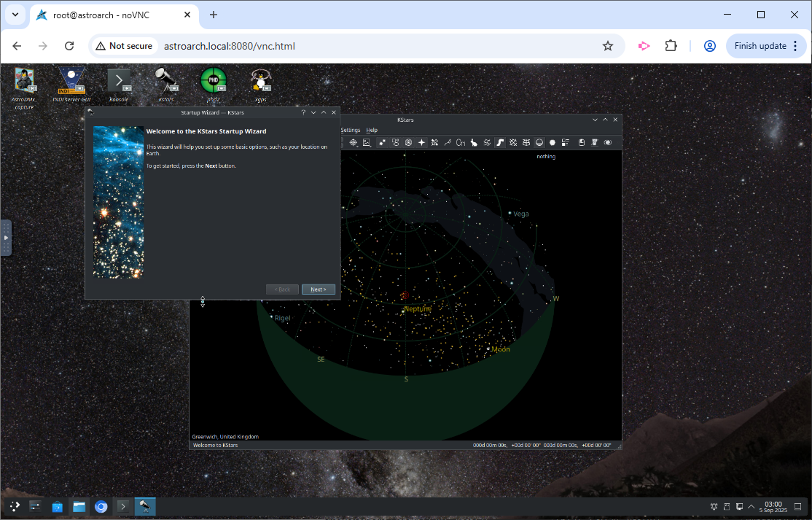The width and height of the screenshot is (812, 520).
Task: Open the Settings menu in KStars
Action: click(351, 130)
